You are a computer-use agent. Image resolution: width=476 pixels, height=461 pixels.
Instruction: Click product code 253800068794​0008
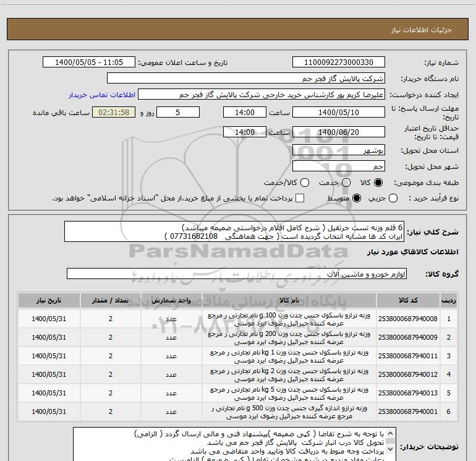pyautogui.click(x=408, y=319)
